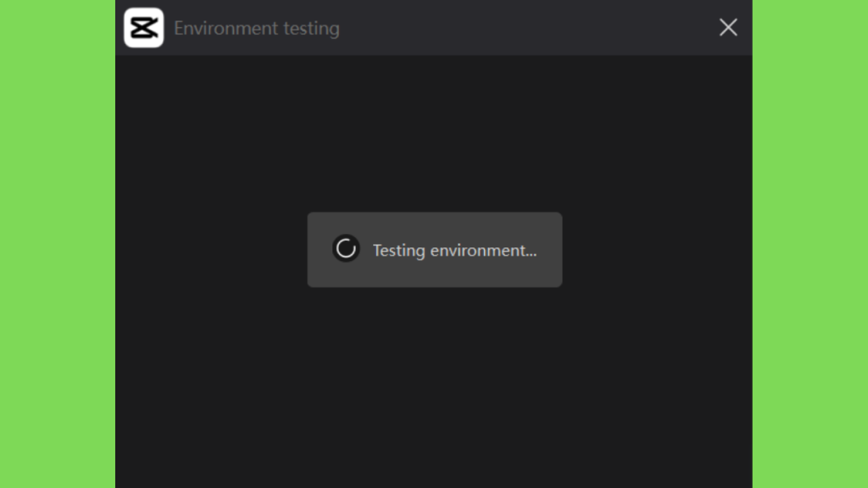The width and height of the screenshot is (868, 488).
Task: Click the gray loading message box padding
Action: pyautogui.click(x=435, y=277)
